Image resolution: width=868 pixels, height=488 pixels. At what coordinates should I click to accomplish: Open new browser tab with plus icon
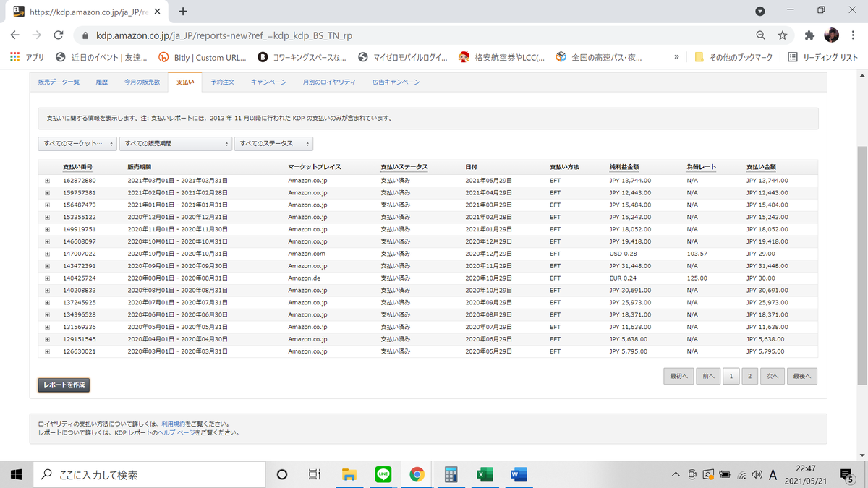(x=183, y=11)
